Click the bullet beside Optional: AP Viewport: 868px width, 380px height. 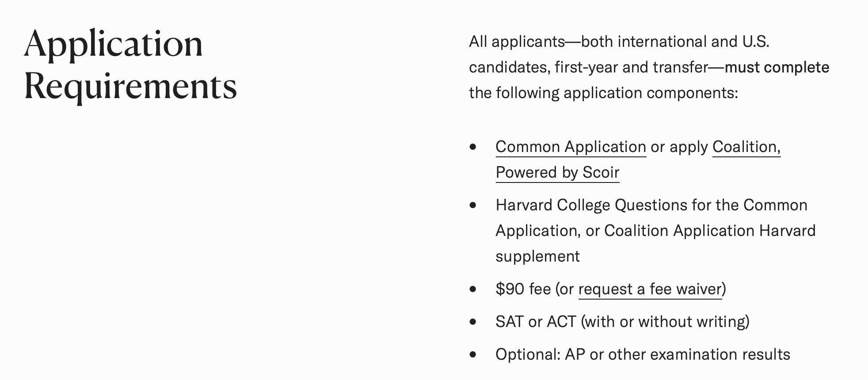pyautogui.click(x=473, y=354)
